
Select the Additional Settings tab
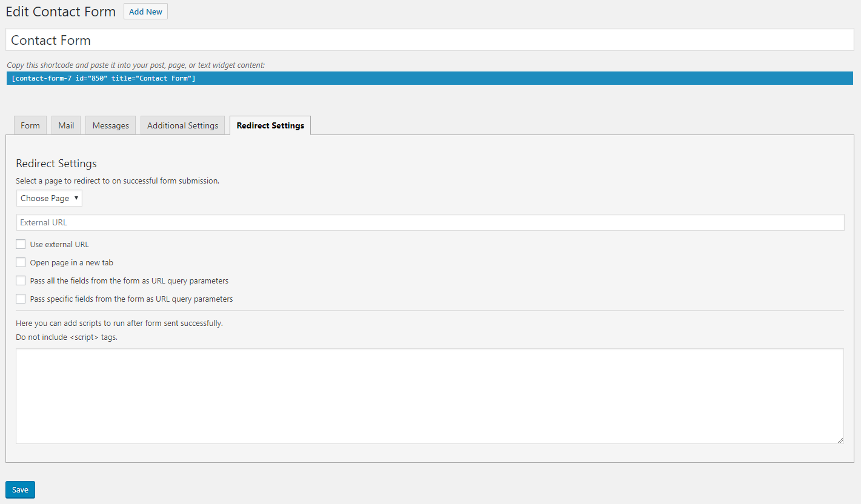click(182, 125)
